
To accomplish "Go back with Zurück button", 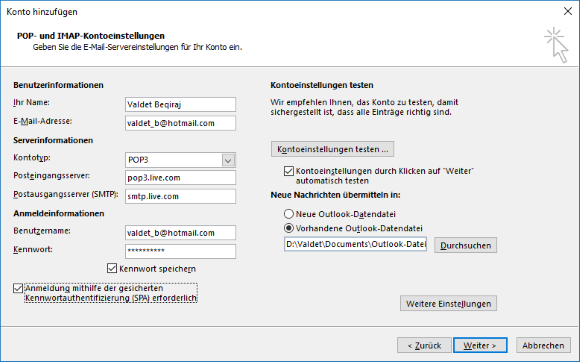I will (x=424, y=345).
